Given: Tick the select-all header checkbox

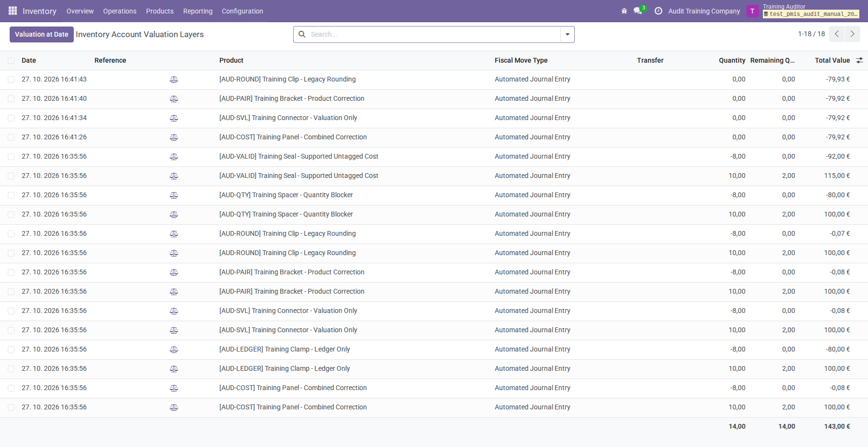Looking at the screenshot, I should (x=11, y=61).
